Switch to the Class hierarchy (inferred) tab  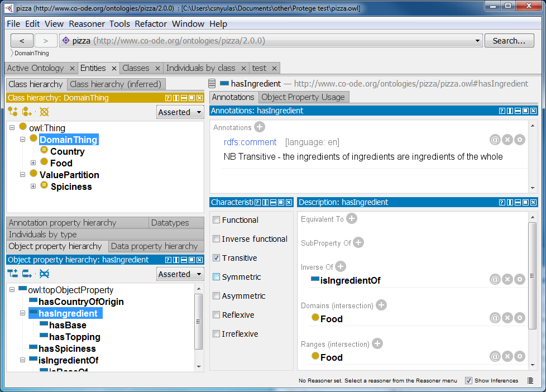coord(116,84)
